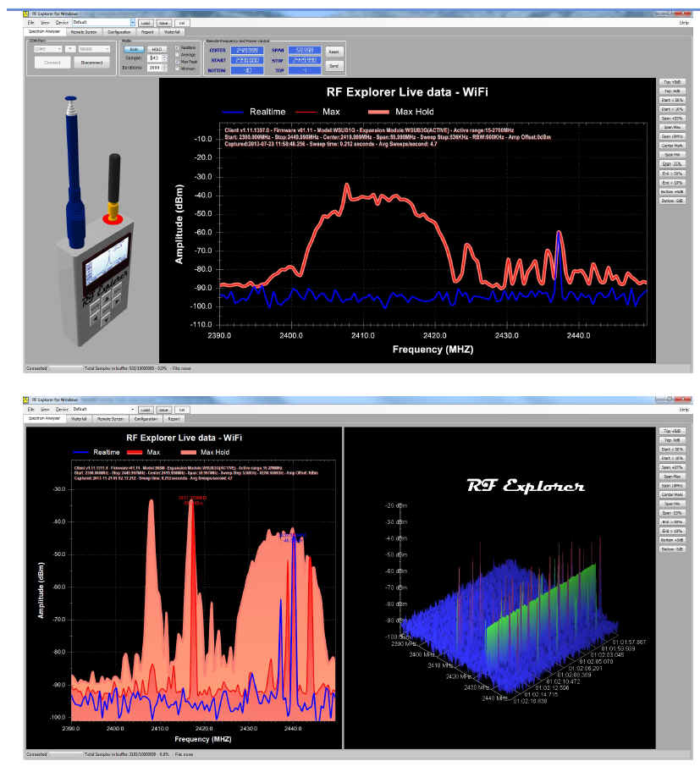
Task: Switch to the Report tab in the lower window
Action: coord(174,419)
